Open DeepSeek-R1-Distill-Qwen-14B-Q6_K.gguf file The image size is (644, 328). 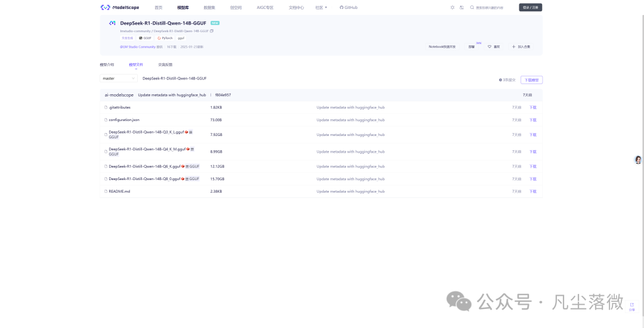coord(144,166)
